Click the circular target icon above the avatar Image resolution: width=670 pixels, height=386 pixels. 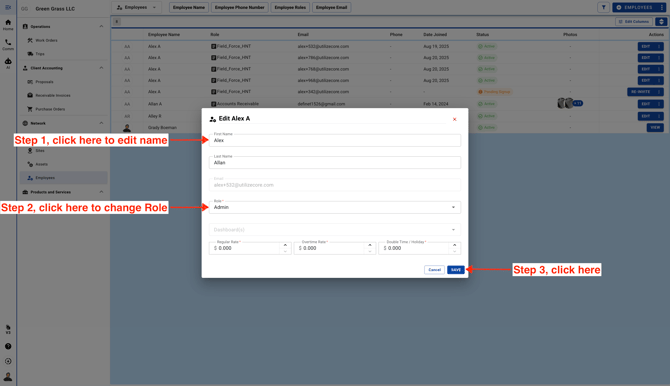(8, 361)
